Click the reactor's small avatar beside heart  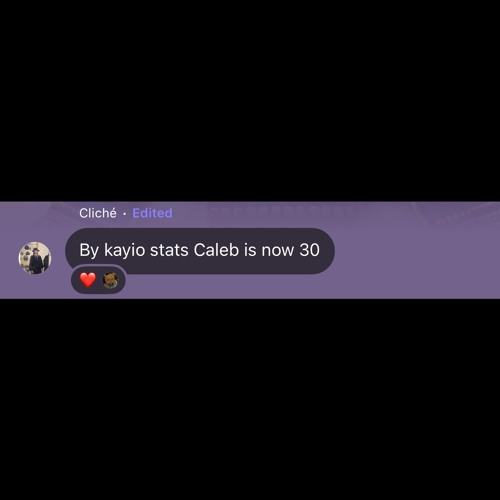coord(111,280)
